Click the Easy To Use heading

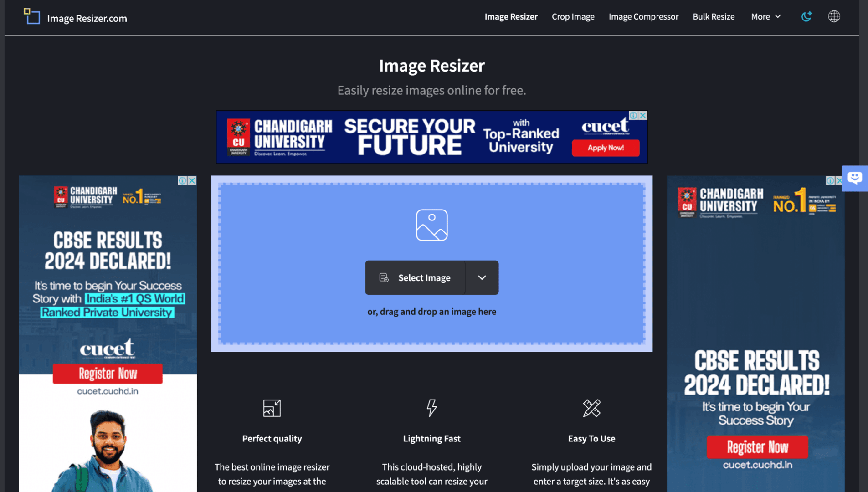coord(591,438)
